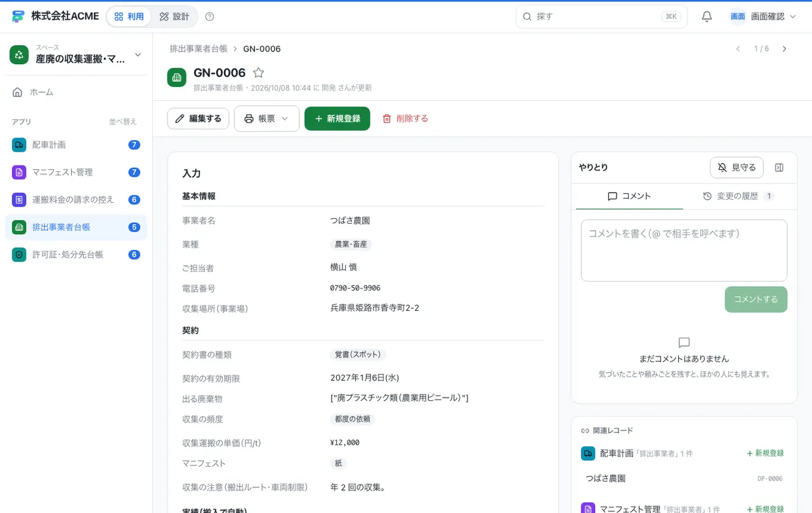Click 並べ替え in the app sidebar
This screenshot has height=513, width=812.
pos(123,122)
